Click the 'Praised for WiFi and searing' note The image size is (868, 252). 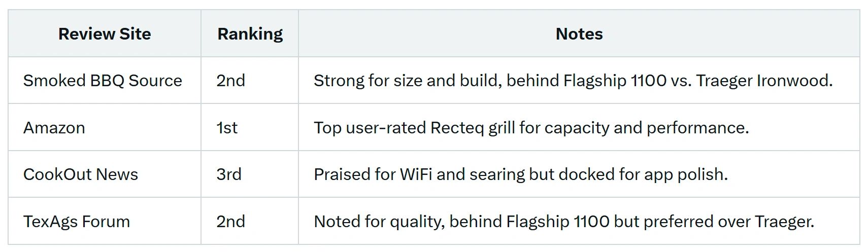[x=520, y=174]
